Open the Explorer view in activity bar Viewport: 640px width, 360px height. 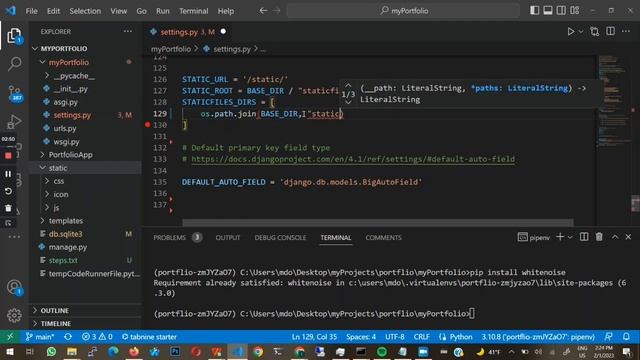point(14,36)
